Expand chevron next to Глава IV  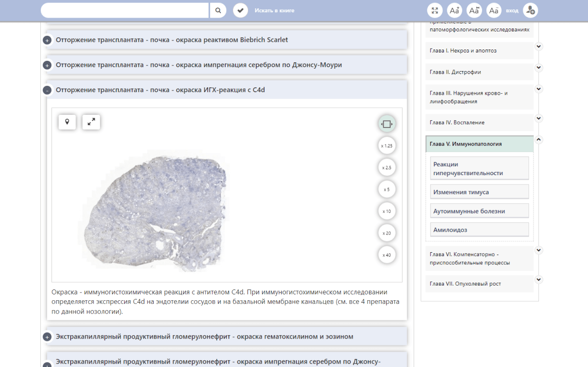coord(538,118)
